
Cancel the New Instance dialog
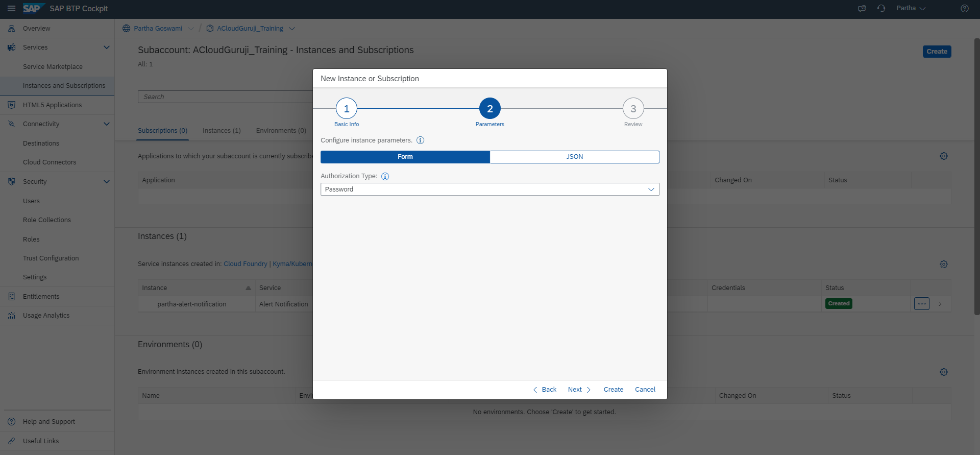(645, 390)
